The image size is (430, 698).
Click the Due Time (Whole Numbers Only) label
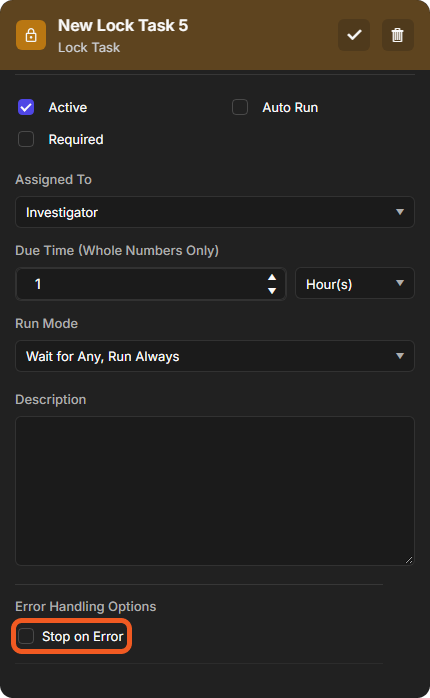tap(117, 250)
